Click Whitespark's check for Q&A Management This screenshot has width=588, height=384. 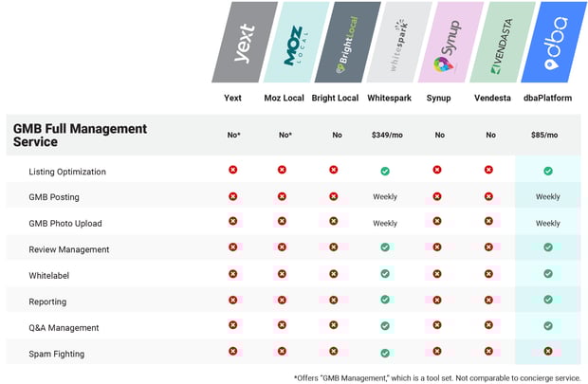click(x=385, y=326)
